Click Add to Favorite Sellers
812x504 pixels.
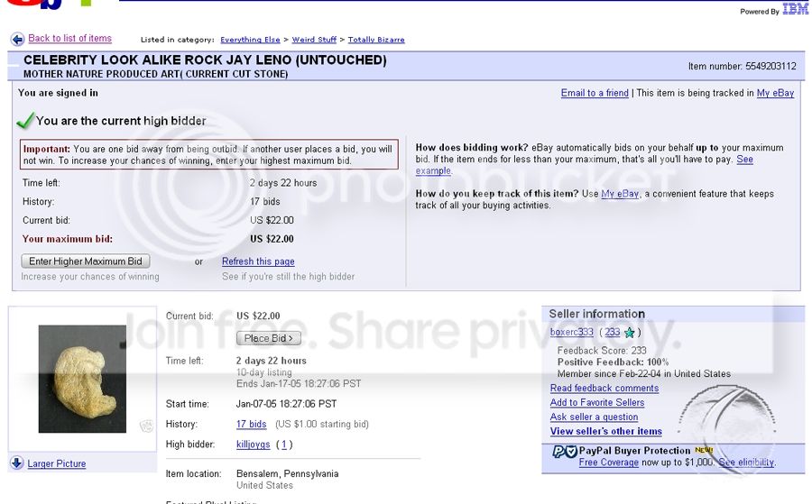click(597, 403)
